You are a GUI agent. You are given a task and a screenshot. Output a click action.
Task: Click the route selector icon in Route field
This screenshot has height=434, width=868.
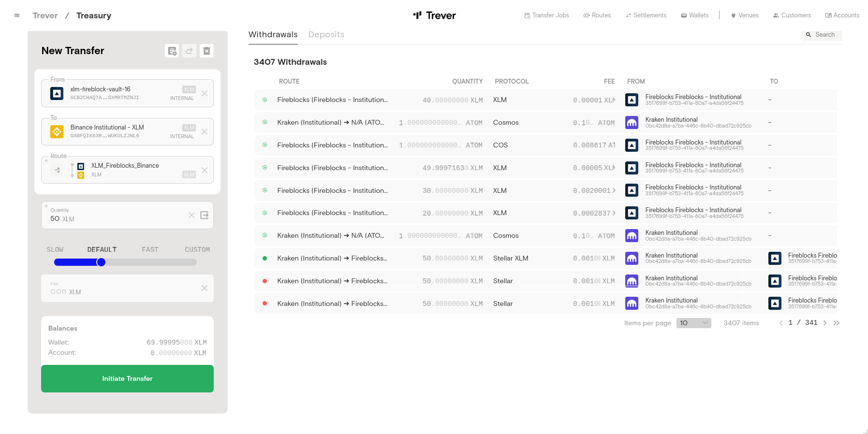(x=57, y=170)
